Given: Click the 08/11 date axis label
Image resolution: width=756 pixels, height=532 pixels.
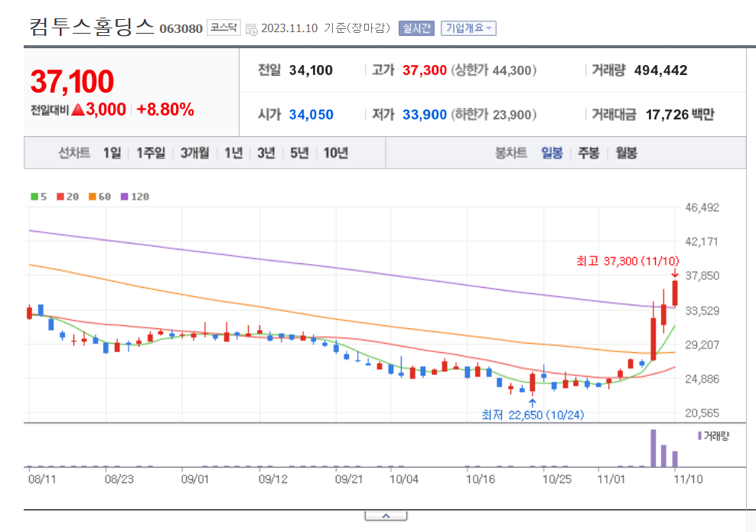Looking at the screenshot, I should [x=42, y=479].
